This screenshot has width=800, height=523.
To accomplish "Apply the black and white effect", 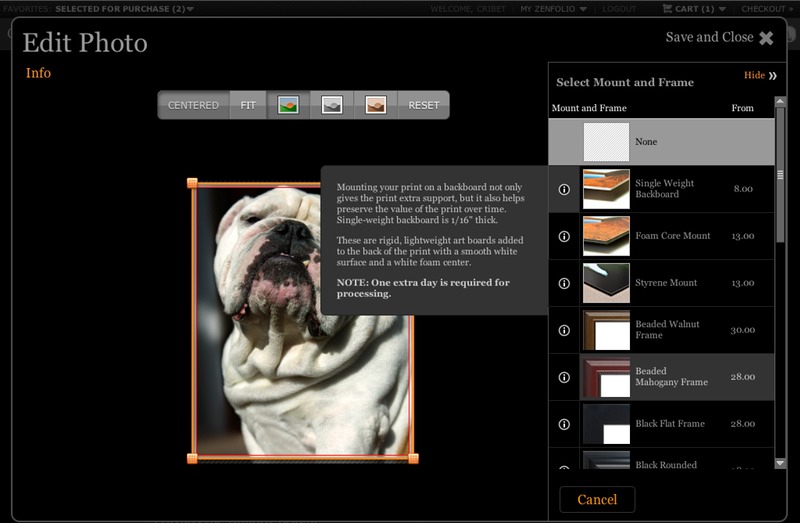I will coord(332,105).
